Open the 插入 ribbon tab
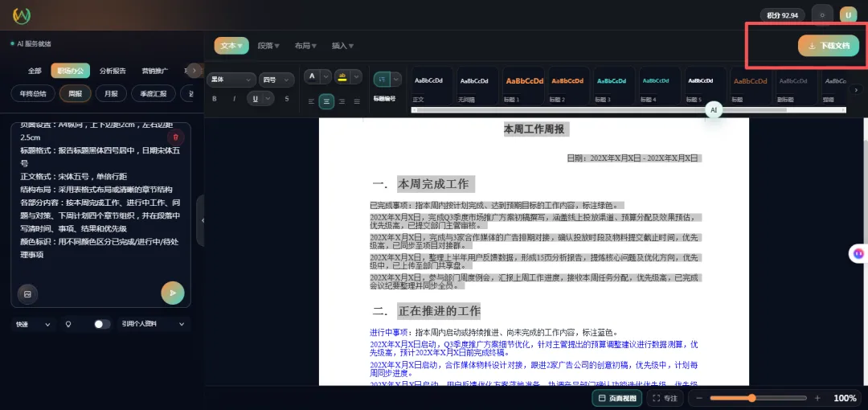Viewport: 868px width, 410px height. pos(342,46)
